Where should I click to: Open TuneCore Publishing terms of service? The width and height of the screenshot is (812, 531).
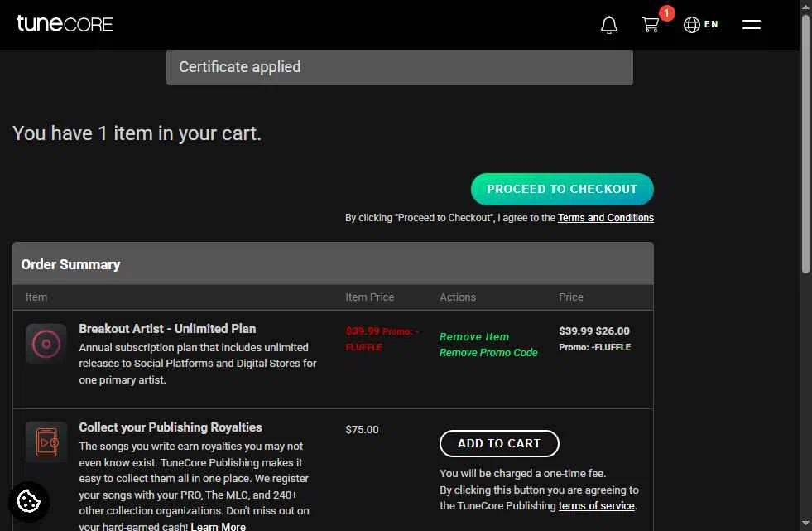tap(596, 506)
